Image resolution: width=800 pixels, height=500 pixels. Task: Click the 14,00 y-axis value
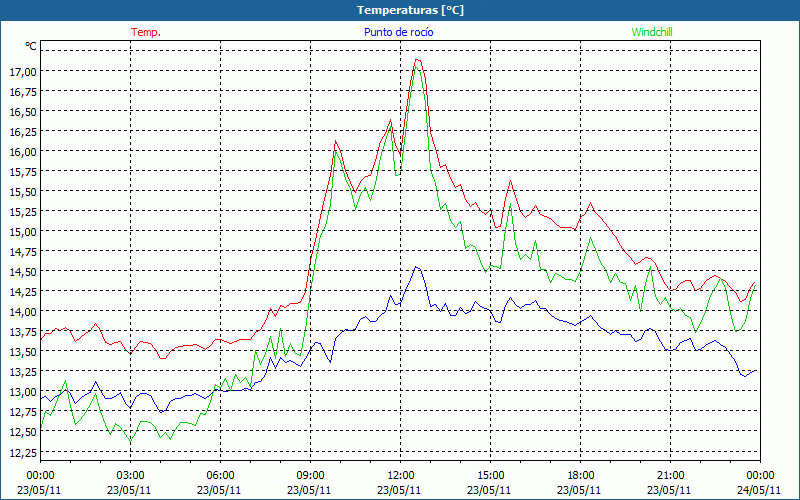[22, 312]
